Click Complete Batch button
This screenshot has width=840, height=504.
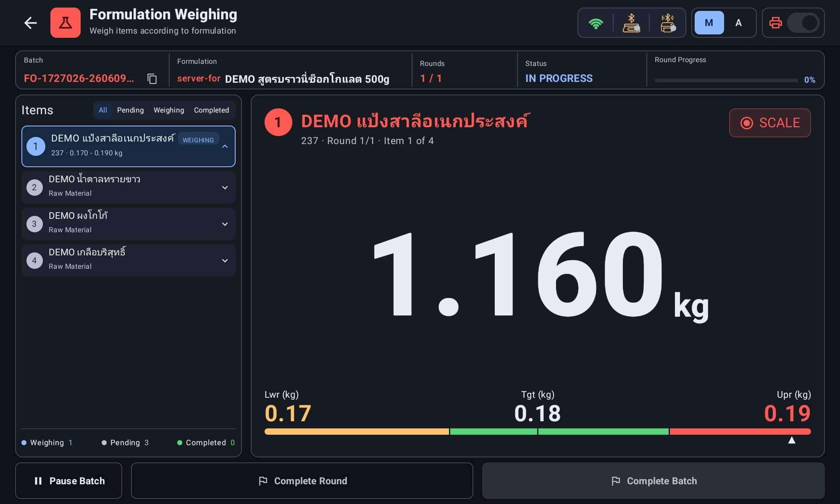click(x=653, y=480)
